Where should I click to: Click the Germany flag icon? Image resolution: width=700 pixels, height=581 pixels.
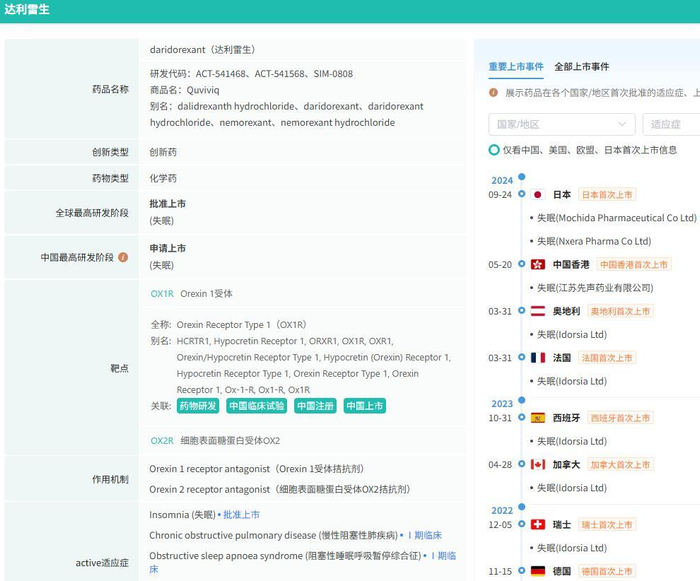tap(538, 571)
